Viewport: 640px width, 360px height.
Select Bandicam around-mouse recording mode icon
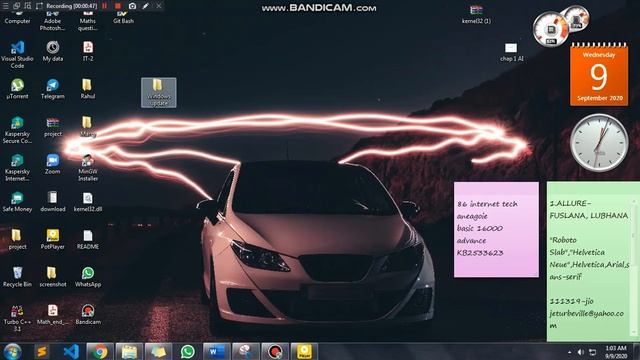(28, 6)
